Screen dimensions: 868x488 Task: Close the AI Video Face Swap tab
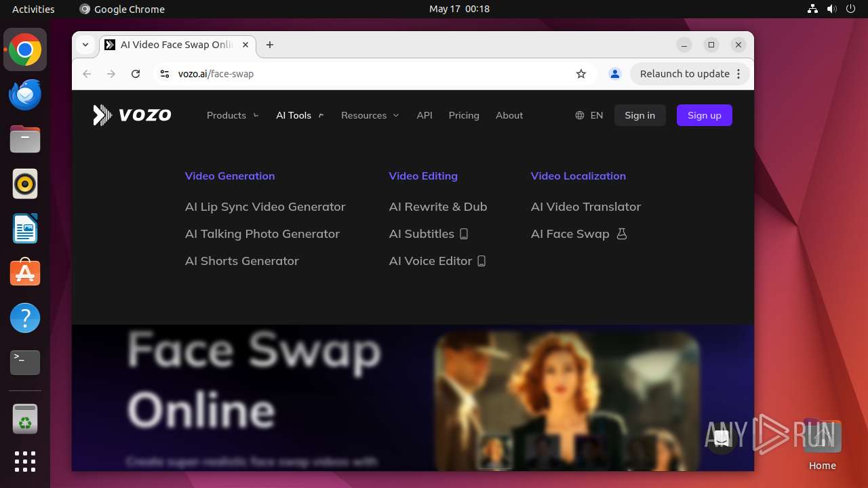tap(245, 45)
